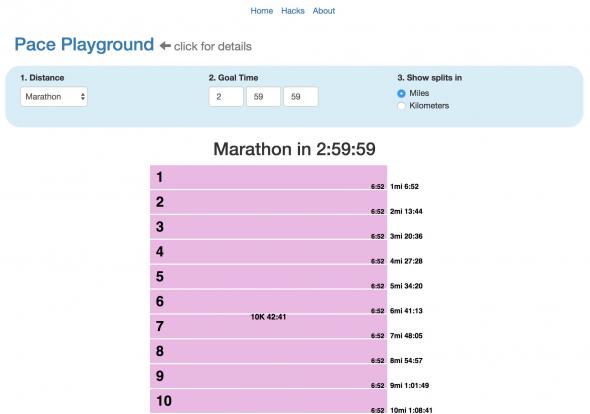Image resolution: width=590 pixels, height=414 pixels.
Task: Click the 10K 42:41 marker
Action: click(268, 317)
